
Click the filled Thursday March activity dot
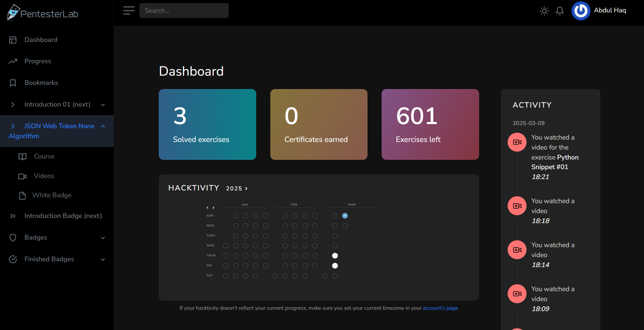click(x=335, y=256)
